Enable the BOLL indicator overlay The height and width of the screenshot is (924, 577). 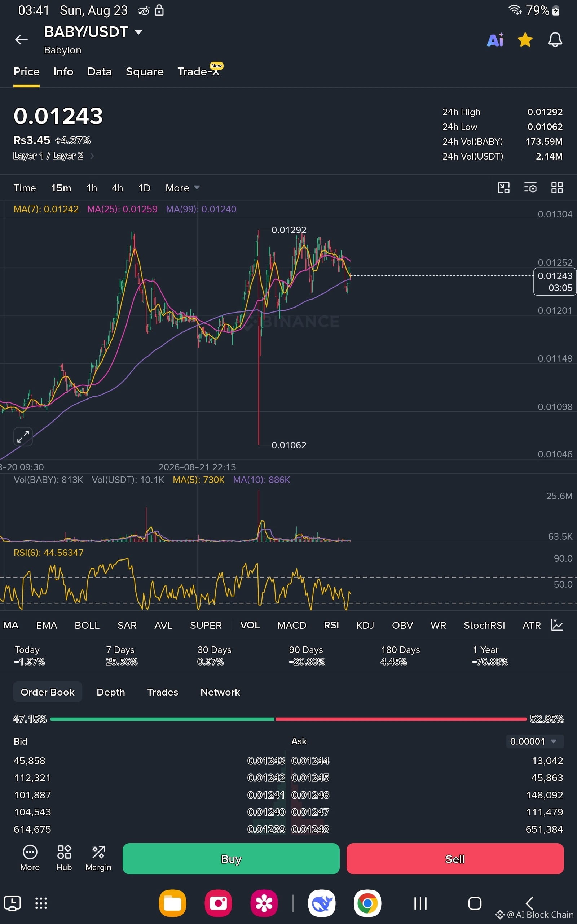(87, 626)
